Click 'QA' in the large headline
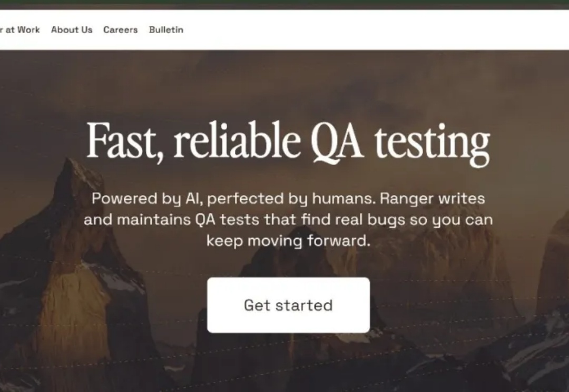 tap(336, 141)
